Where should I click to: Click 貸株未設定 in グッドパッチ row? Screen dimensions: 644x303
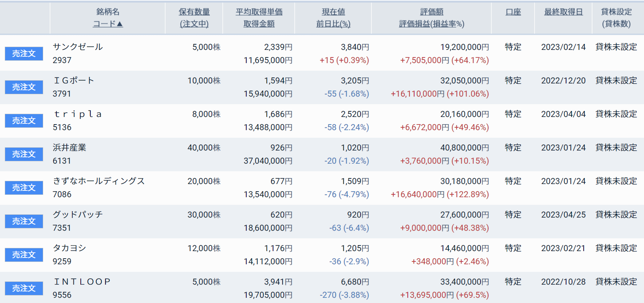click(x=616, y=214)
